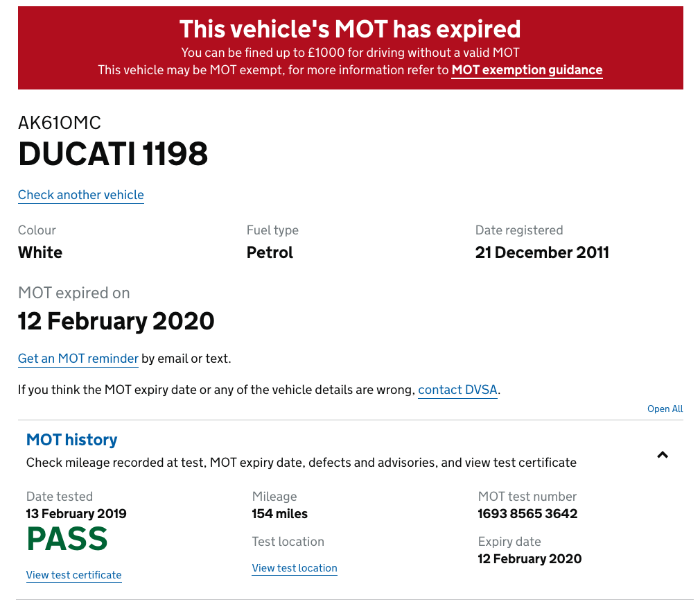Screen dimensions: 700x609
Task: Open the MOT exemption guidance link
Action: [527, 70]
